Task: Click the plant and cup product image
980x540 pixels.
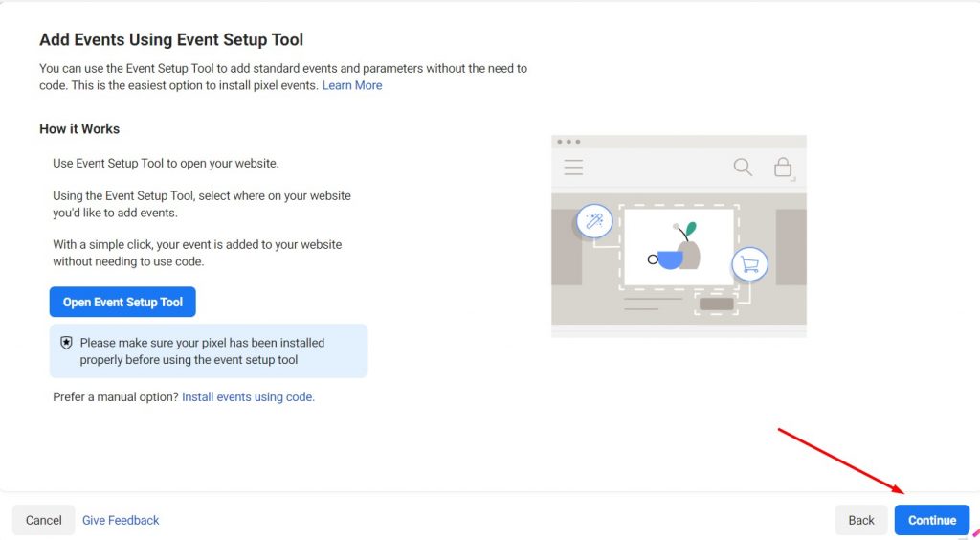Action: click(679, 248)
